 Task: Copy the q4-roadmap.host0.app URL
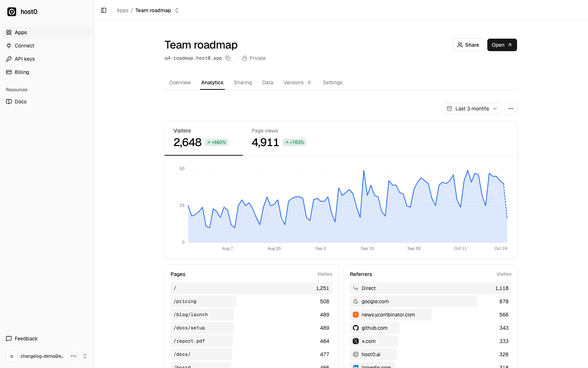pos(228,58)
